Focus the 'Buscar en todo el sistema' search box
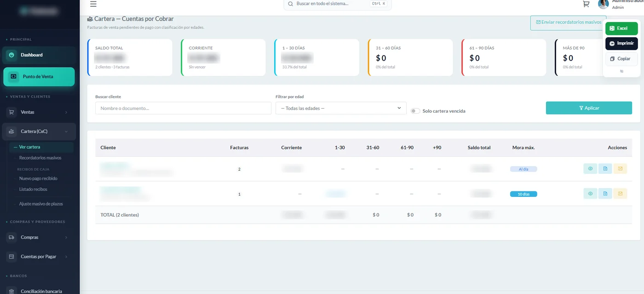 click(338, 4)
